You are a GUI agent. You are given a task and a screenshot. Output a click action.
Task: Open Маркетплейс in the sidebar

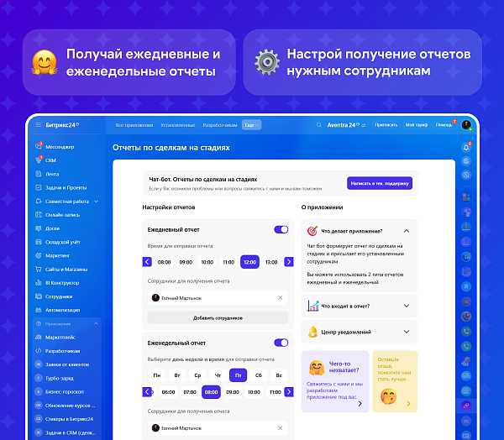[60, 338]
